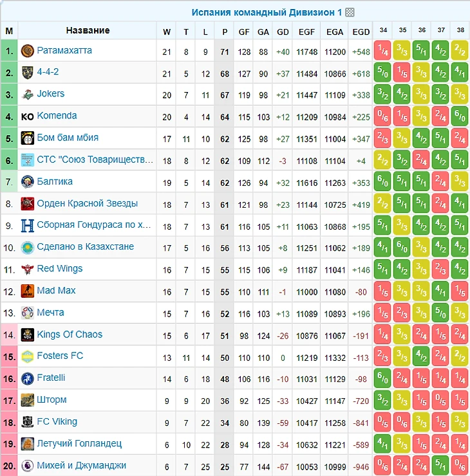This screenshot has width=470, height=476.
Task: Click the Ратамахатта team logo icon
Action: tap(27, 51)
